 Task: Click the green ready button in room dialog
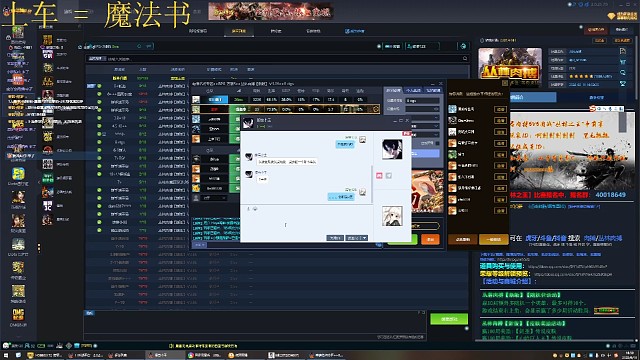402,239
